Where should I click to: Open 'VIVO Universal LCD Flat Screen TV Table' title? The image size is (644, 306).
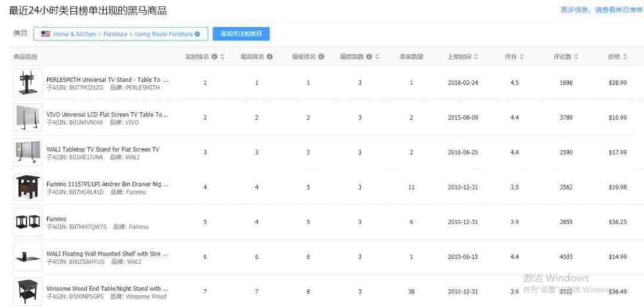pyautogui.click(x=107, y=115)
